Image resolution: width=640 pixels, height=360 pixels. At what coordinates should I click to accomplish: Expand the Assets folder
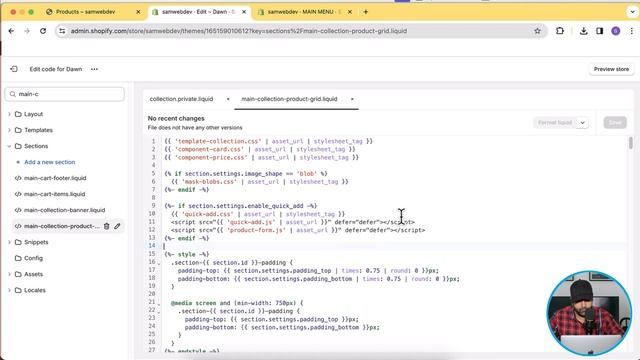(x=9, y=274)
